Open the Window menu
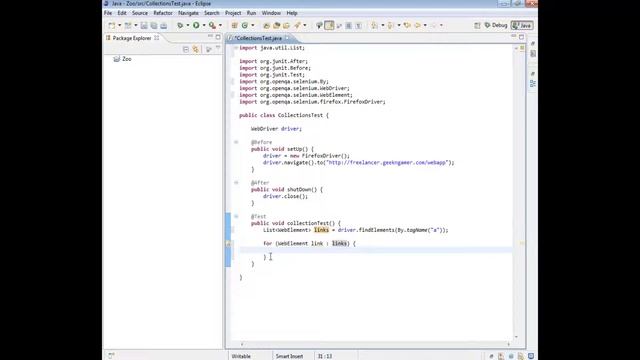 tap(271, 13)
